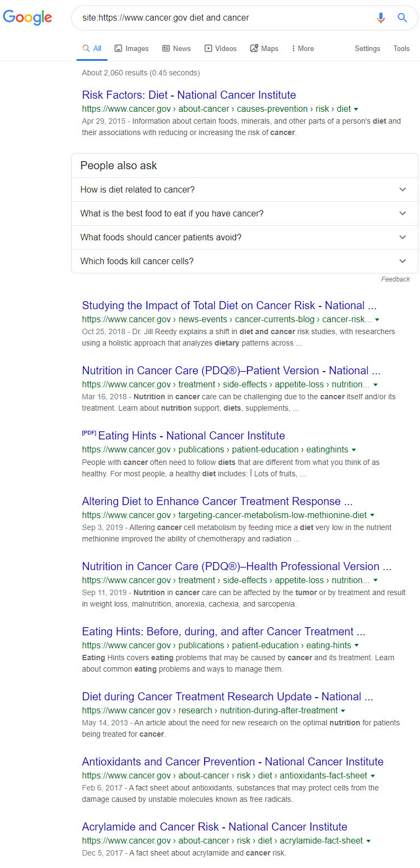This screenshot has height=868, width=420.
Task: Open Nutrition in Cancer Care Health Professional Version
Action: pos(237,566)
